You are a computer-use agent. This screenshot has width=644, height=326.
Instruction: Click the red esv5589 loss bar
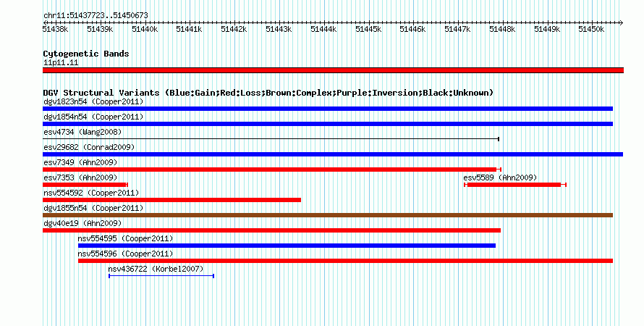click(515, 185)
